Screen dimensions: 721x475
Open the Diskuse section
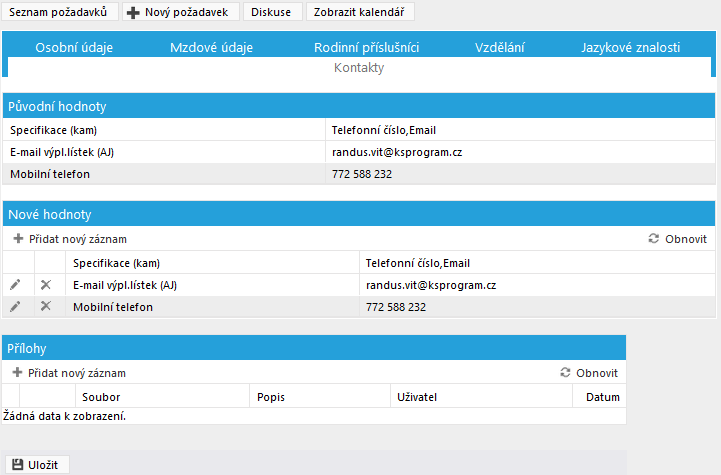(x=272, y=12)
